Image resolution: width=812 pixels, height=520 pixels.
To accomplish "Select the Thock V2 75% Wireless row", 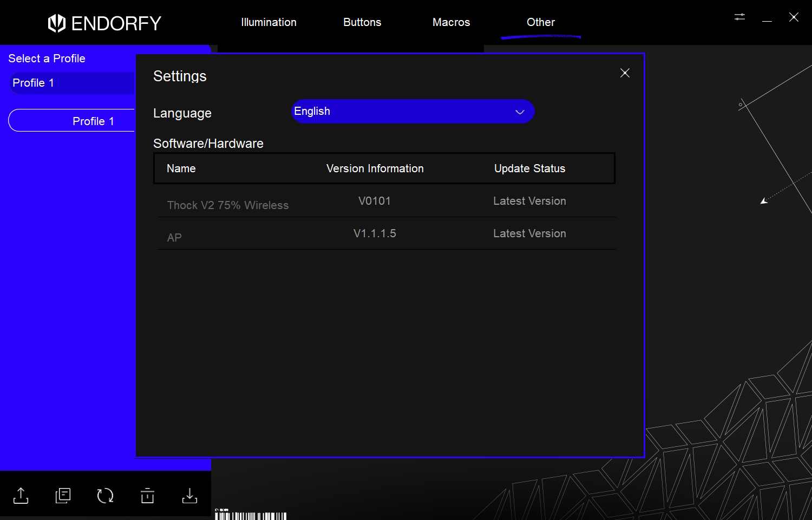I will pos(228,205).
